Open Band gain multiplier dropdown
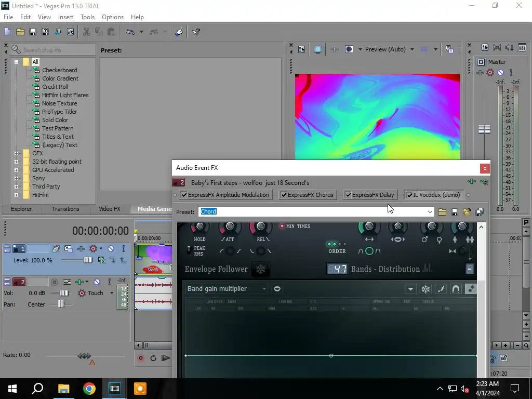This screenshot has height=399, width=532. 227,289
